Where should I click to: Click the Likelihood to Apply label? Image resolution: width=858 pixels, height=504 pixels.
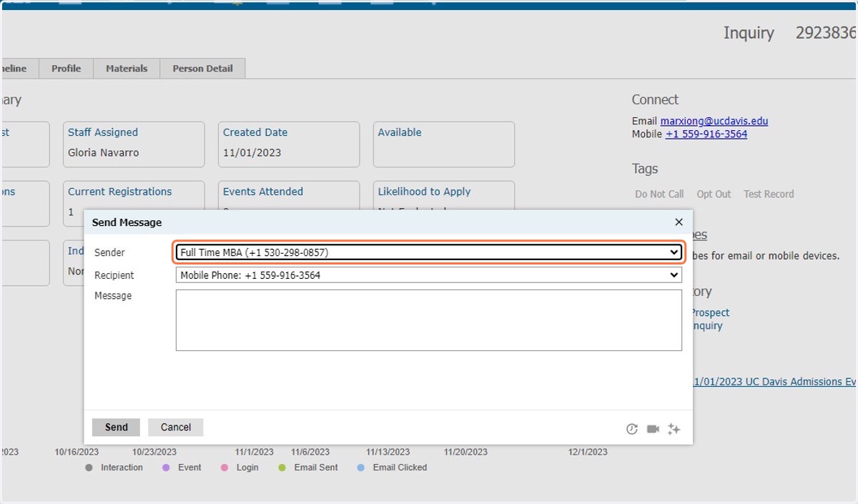(425, 192)
